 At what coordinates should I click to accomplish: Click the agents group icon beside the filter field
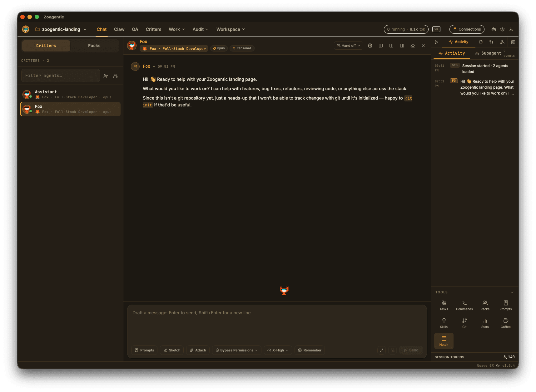(116, 76)
